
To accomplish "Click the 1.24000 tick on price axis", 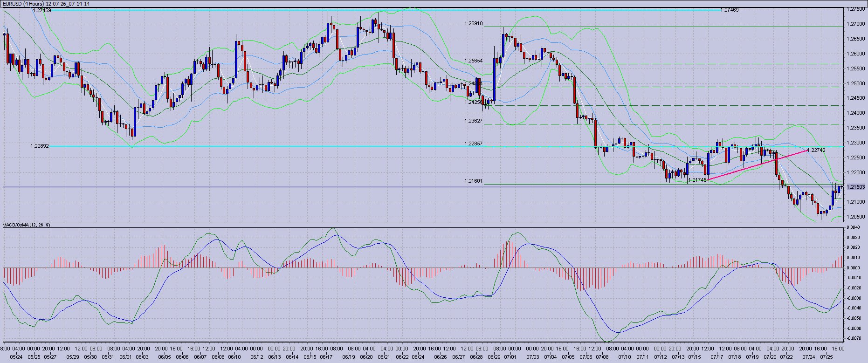I will pos(856,113).
